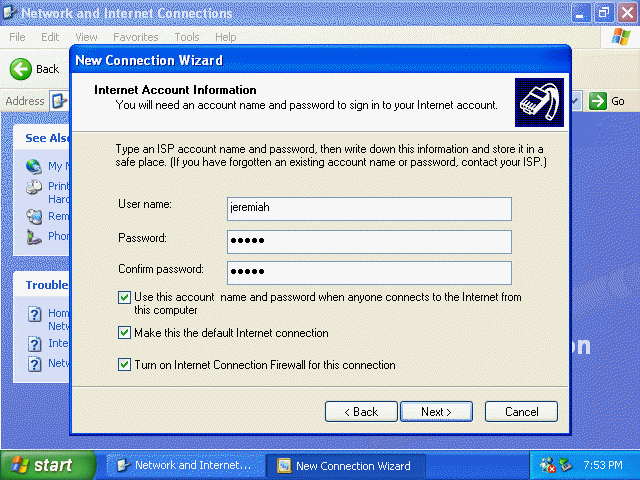This screenshot has height=480, width=640.
Task: Open the View menu
Action: (86, 37)
